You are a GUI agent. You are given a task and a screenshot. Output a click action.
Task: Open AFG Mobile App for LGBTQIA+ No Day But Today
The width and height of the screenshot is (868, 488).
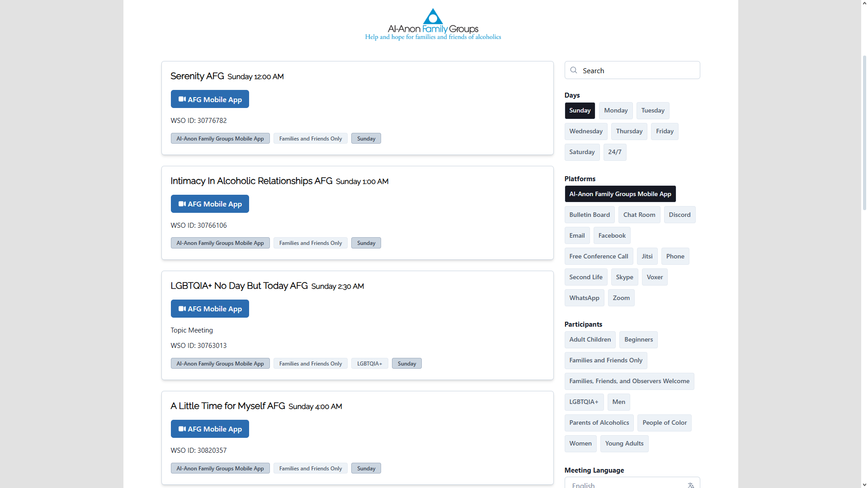[x=210, y=309]
